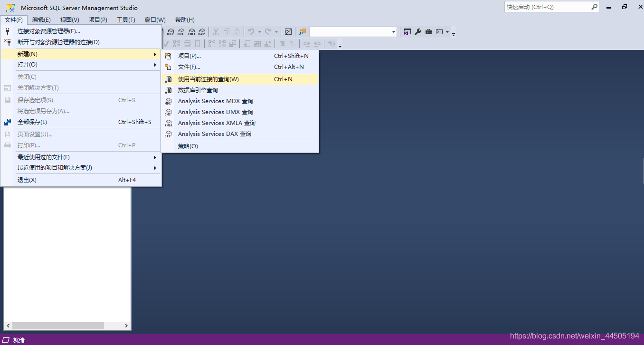Click the DMX query toolbar icon
This screenshot has height=345, width=644.
click(181, 32)
